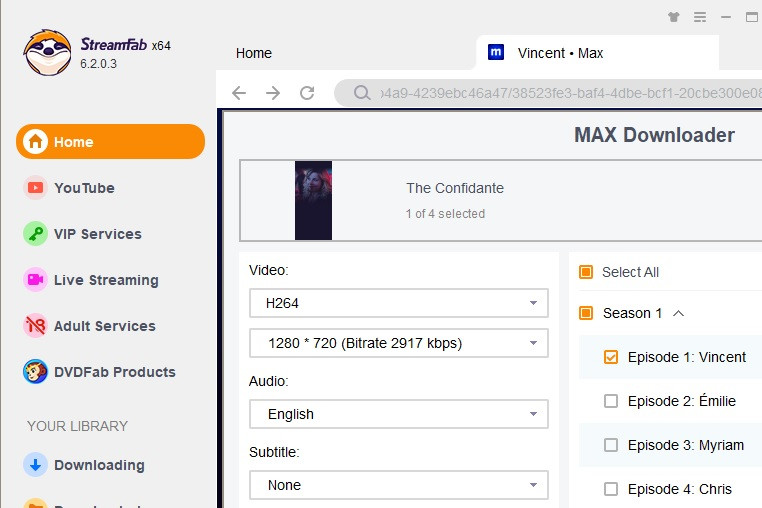Click the YouTube play icon

(x=35, y=188)
